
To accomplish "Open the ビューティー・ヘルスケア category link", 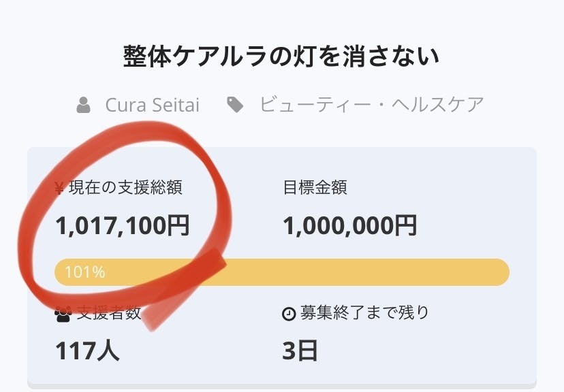I will pyautogui.click(x=371, y=105).
